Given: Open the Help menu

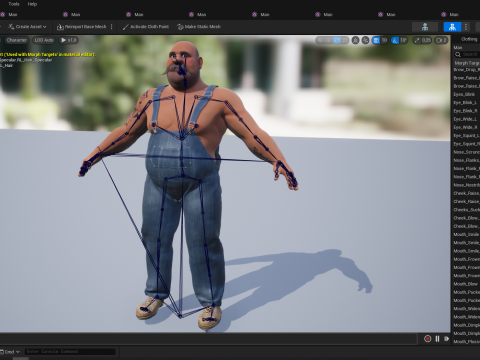Looking at the screenshot, I should (32, 4).
